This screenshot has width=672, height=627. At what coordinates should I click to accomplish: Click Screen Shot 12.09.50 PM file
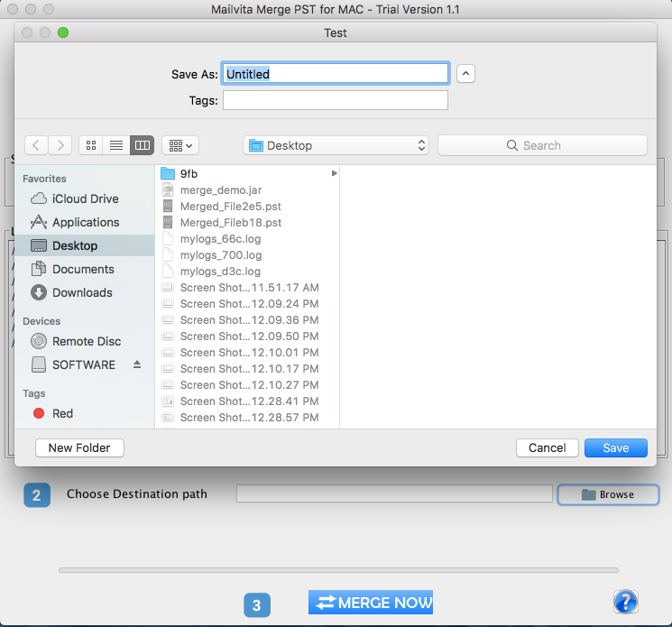249,337
